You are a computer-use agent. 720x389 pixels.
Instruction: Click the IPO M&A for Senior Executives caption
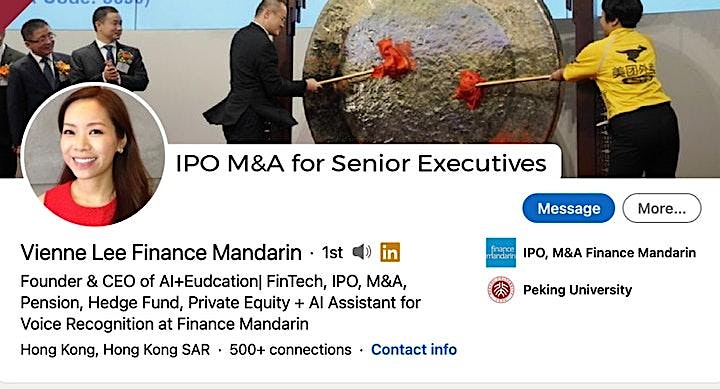[x=361, y=163]
